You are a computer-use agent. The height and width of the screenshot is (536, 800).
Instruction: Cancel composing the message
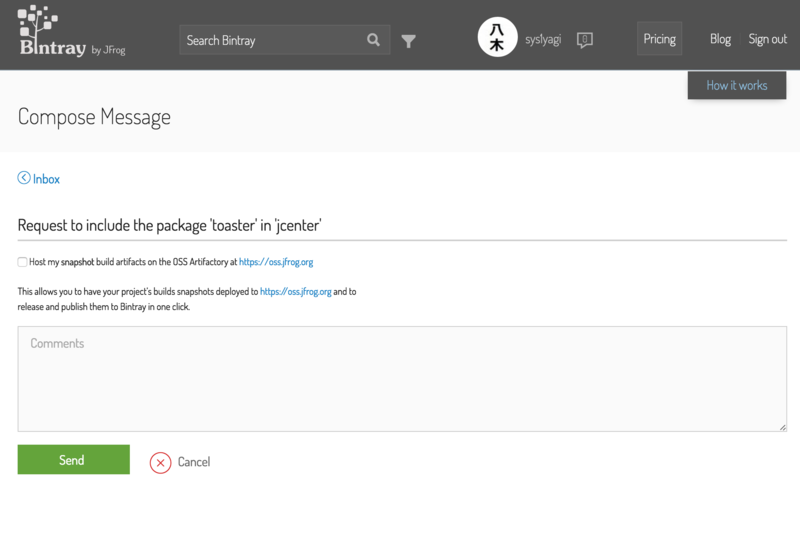click(x=194, y=462)
